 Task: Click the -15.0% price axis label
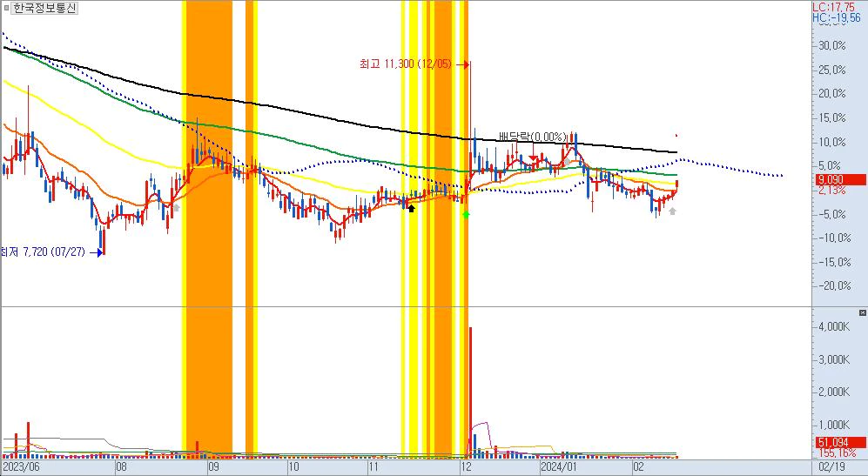(834, 262)
